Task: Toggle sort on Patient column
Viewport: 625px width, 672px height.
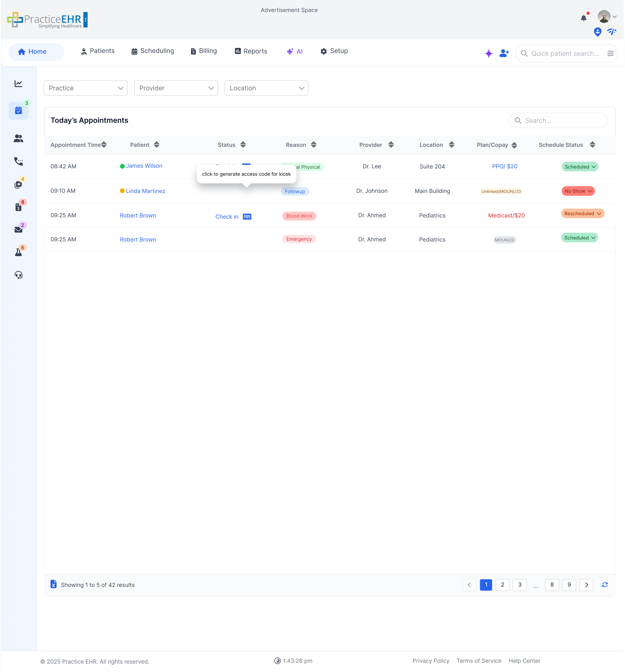Action: click(x=156, y=145)
